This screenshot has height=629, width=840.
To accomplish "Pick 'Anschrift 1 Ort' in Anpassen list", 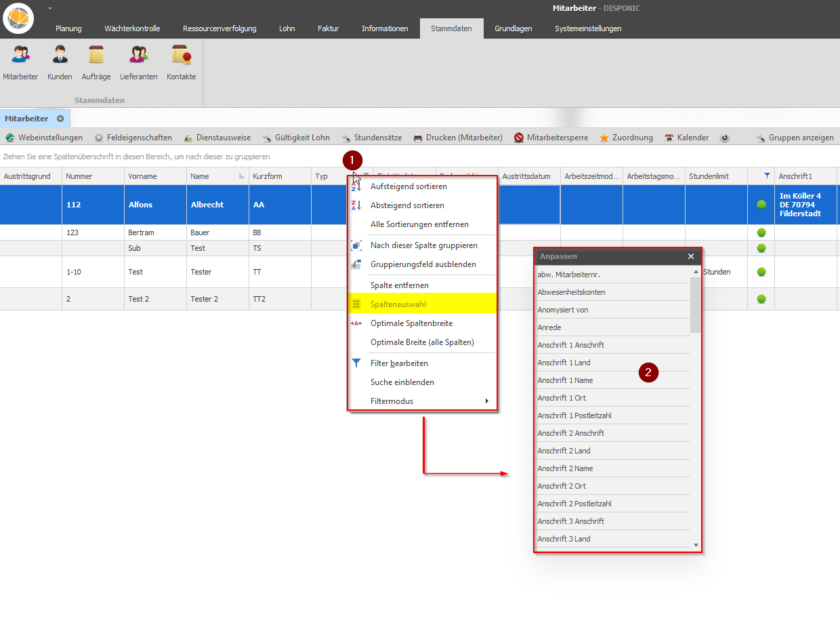I will coord(612,398).
